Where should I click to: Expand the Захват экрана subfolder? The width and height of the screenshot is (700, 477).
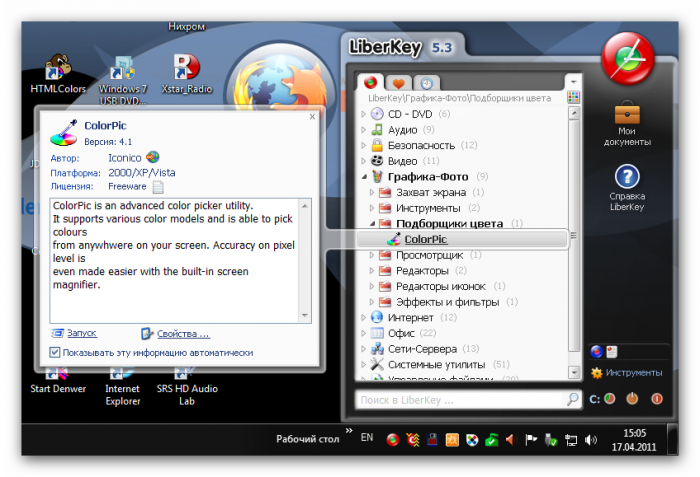pyautogui.click(x=373, y=192)
